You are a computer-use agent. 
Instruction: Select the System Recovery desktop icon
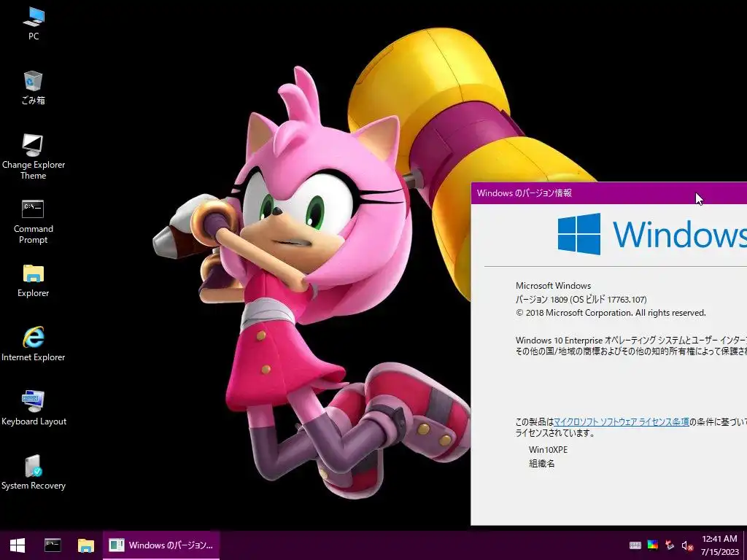pos(34,472)
